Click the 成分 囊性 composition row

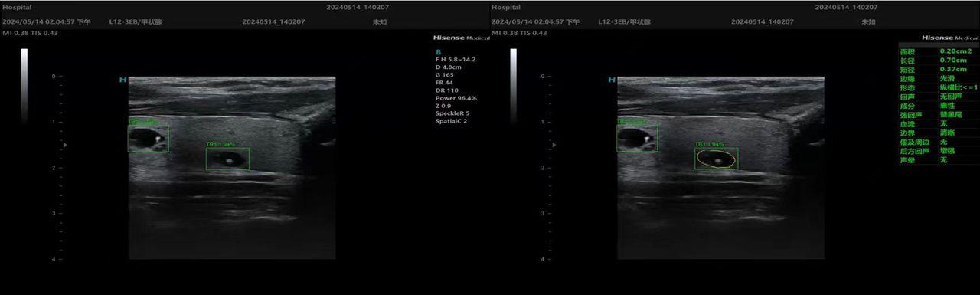coord(939,106)
